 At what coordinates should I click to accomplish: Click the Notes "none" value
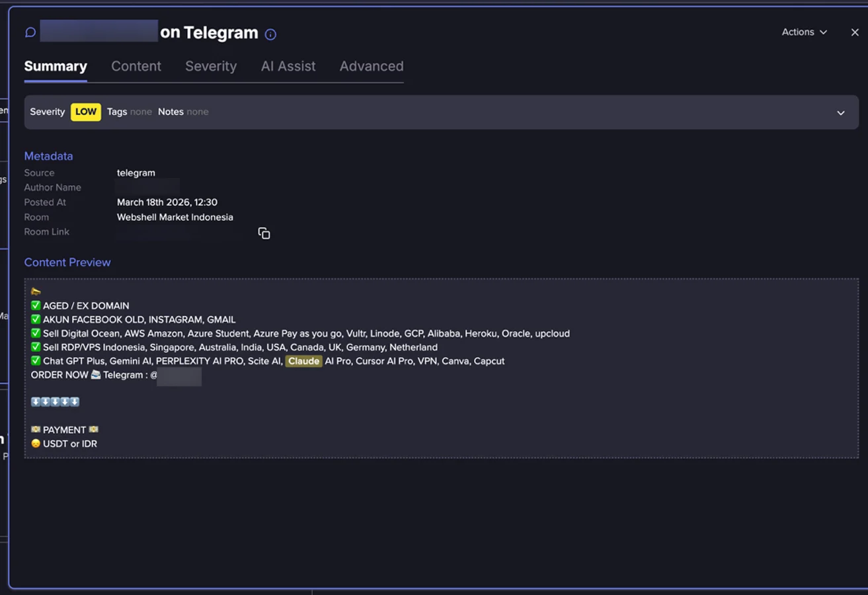pos(197,112)
